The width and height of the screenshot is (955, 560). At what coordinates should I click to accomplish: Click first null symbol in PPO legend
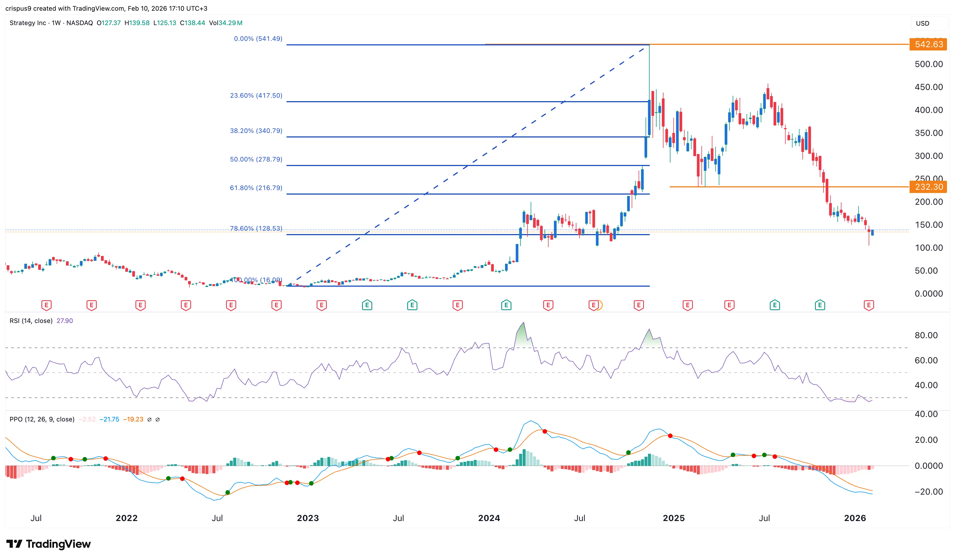149,420
